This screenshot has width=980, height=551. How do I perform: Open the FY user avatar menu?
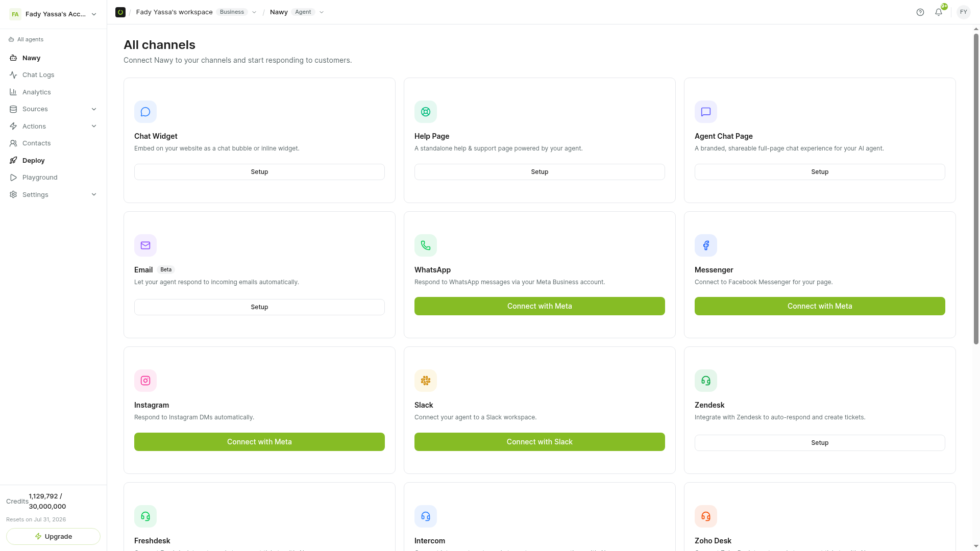[x=964, y=12]
